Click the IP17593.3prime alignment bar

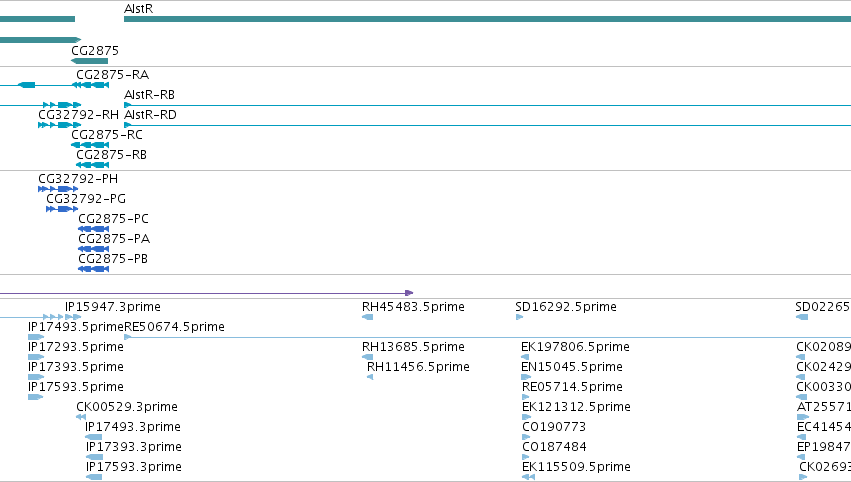[x=94, y=477]
